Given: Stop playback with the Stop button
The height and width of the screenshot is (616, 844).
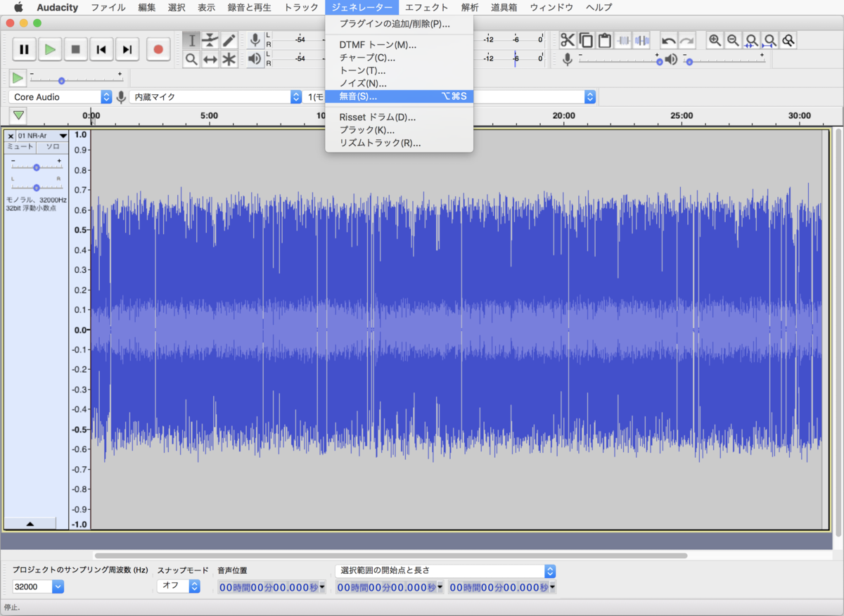Looking at the screenshot, I should point(75,49).
